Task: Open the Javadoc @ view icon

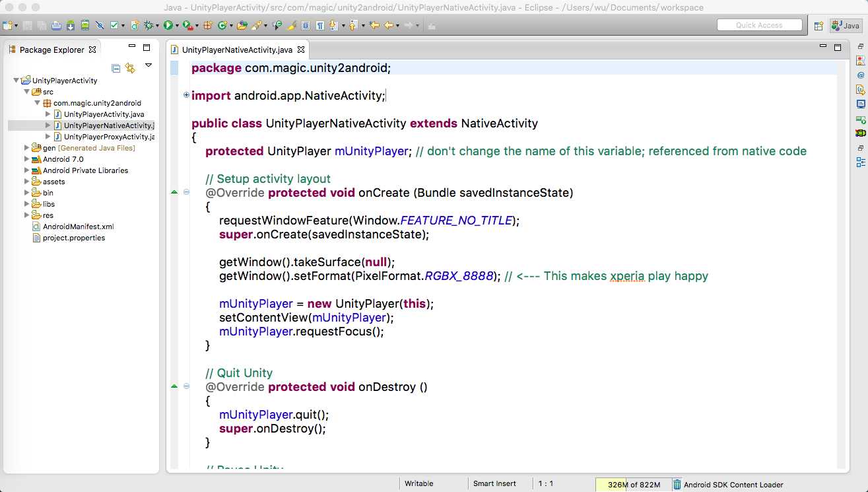Action: click(x=861, y=75)
